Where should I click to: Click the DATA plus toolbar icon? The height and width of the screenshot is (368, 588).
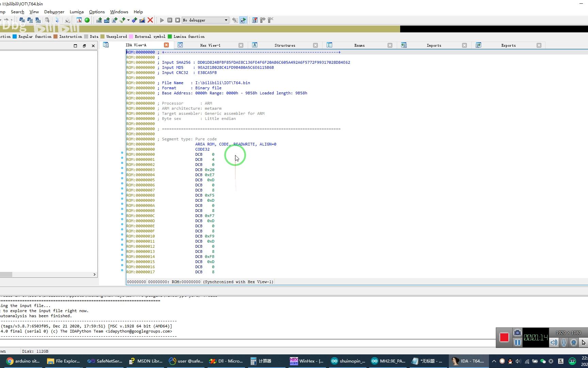click(x=107, y=20)
